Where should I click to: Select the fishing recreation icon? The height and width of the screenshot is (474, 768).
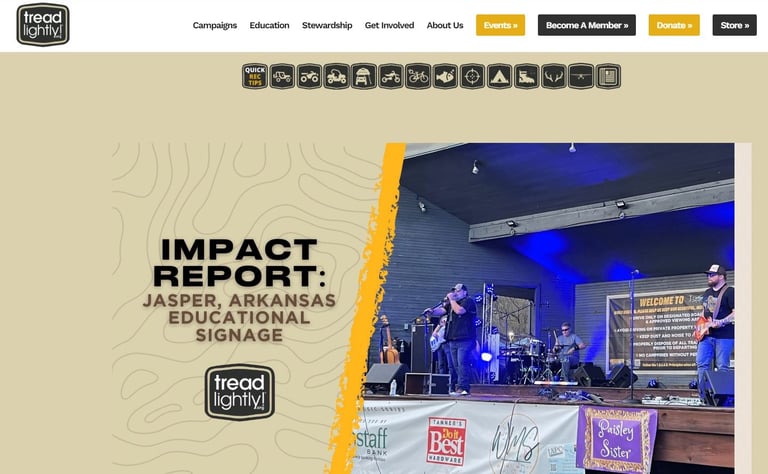(445, 76)
